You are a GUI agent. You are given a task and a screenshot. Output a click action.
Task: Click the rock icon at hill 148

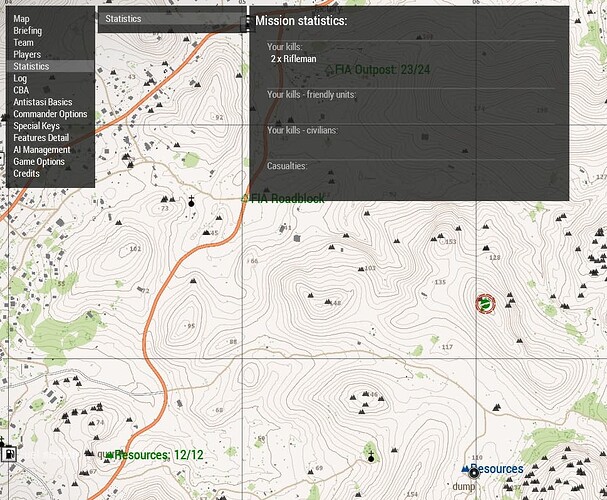pos(328,301)
